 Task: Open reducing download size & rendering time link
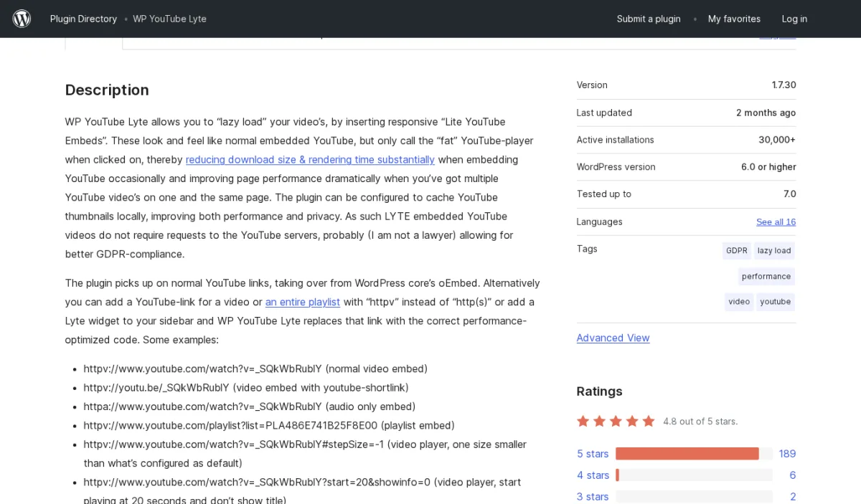coord(310,160)
